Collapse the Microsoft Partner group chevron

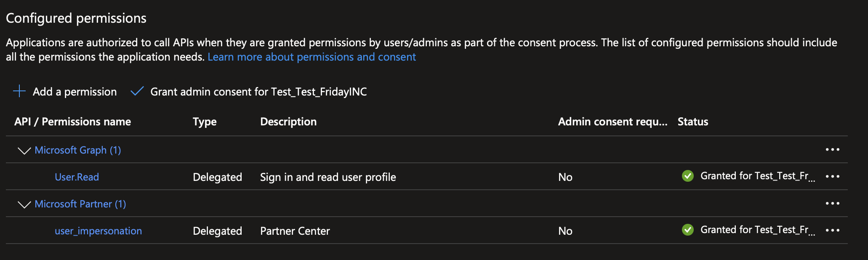click(24, 204)
